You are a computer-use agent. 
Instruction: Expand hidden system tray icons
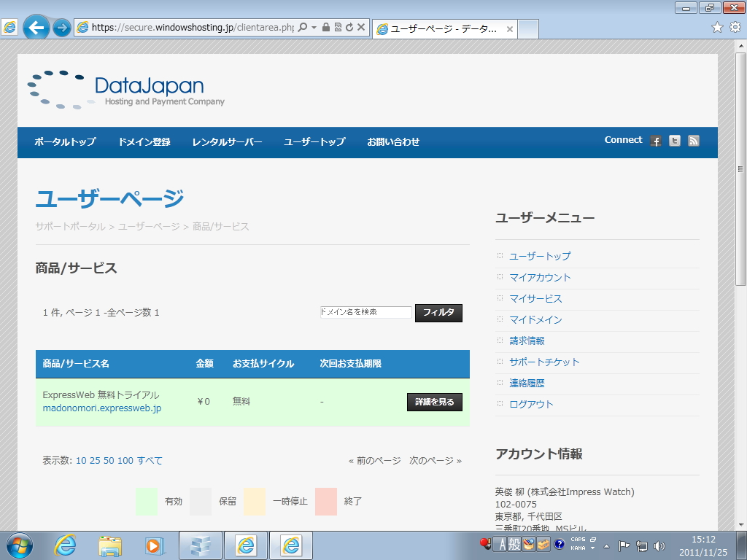(607, 545)
